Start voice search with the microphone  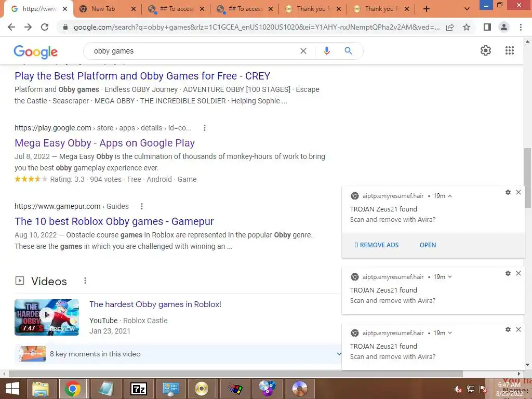(326, 51)
